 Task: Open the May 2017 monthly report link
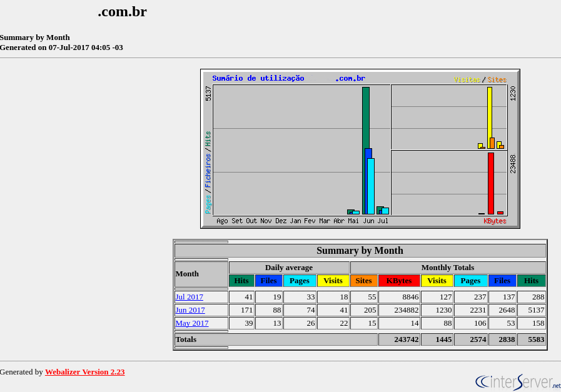192,323
